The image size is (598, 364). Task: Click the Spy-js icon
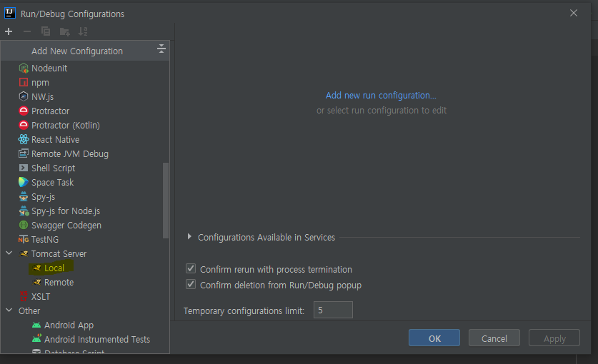[x=24, y=197]
